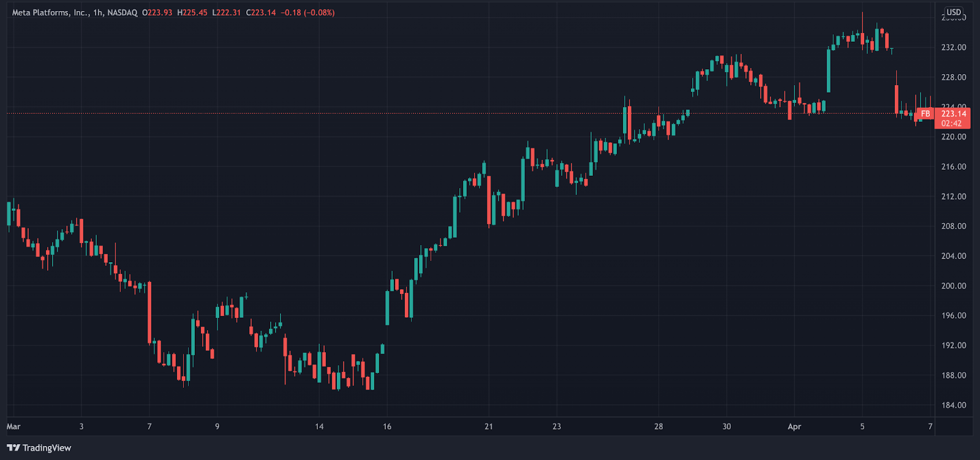The width and height of the screenshot is (980, 460).
Task: Click the 196.00 price axis label
Action: pos(954,316)
